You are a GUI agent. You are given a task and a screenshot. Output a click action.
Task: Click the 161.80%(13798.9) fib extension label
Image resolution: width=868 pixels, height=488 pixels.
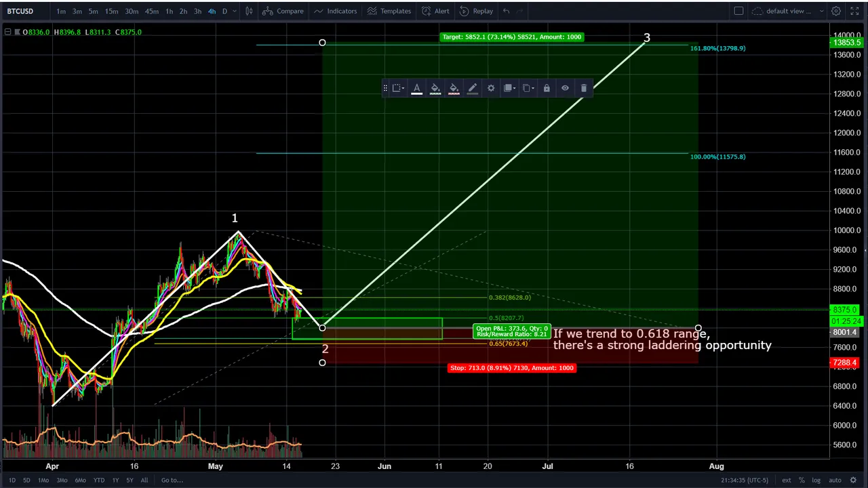tap(717, 48)
